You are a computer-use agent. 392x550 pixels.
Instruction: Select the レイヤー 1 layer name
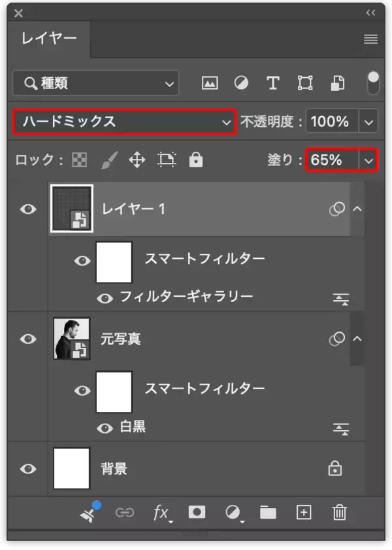coord(133,209)
